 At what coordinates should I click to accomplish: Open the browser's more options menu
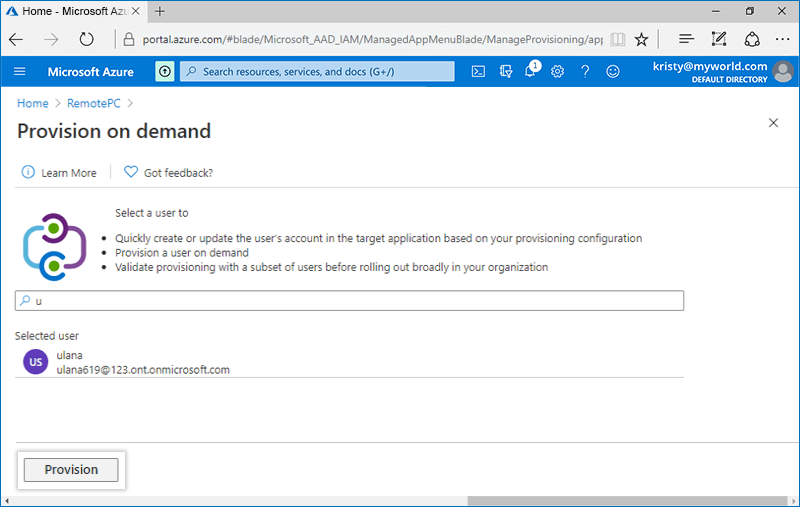(782, 40)
